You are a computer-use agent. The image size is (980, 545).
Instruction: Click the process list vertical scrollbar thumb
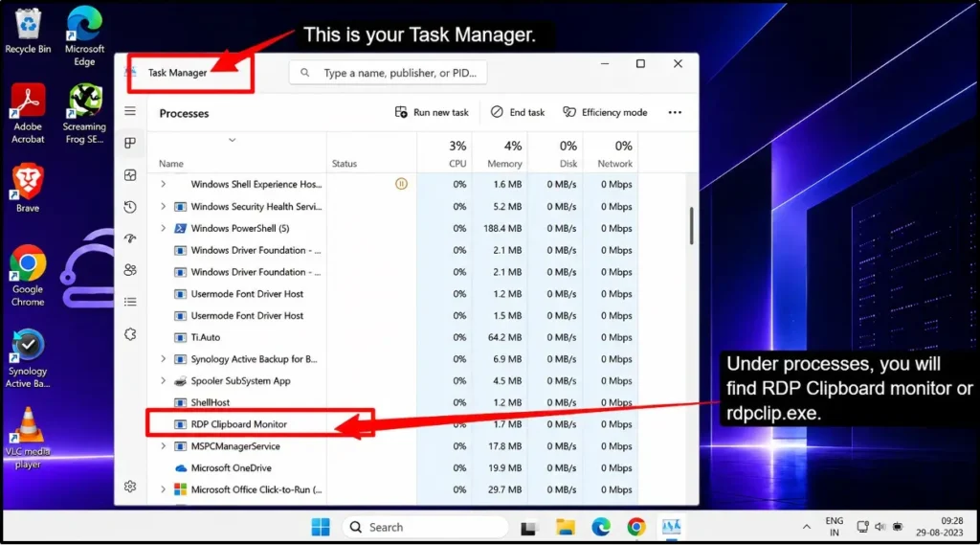pyautogui.click(x=691, y=226)
